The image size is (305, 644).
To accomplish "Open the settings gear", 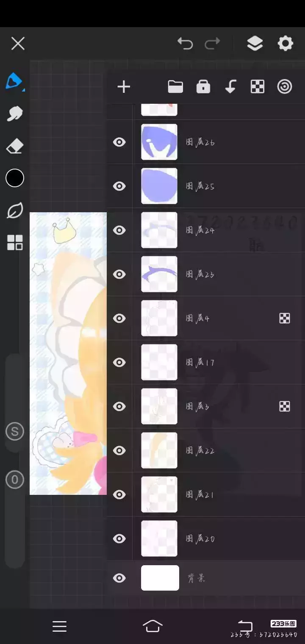I will pos(285,43).
